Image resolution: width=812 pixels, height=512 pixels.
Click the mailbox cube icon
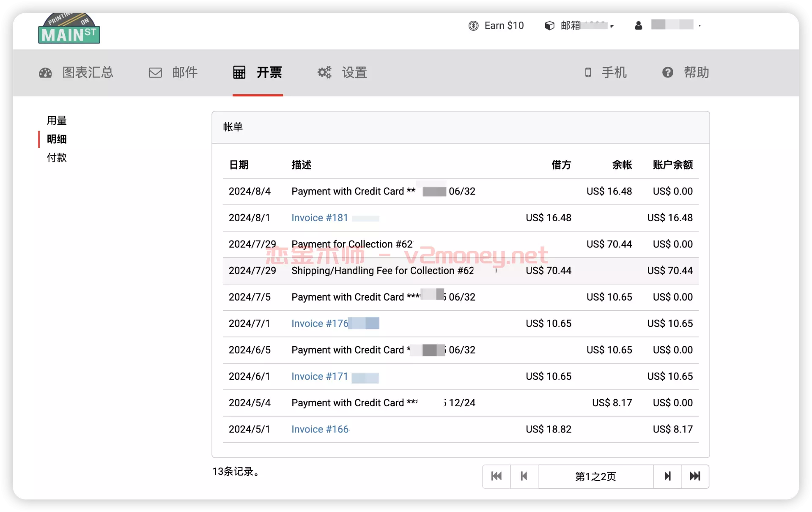click(x=549, y=26)
